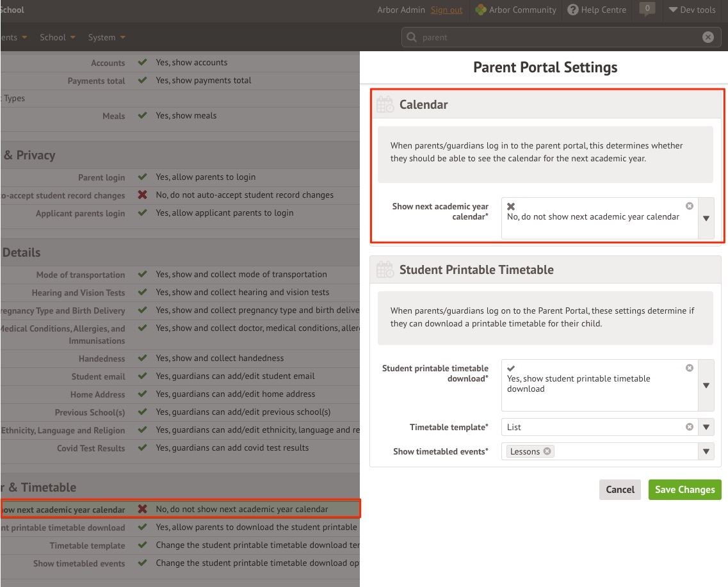The height and width of the screenshot is (587, 728).
Task: Open the notifications counter bubble
Action: click(x=647, y=9)
